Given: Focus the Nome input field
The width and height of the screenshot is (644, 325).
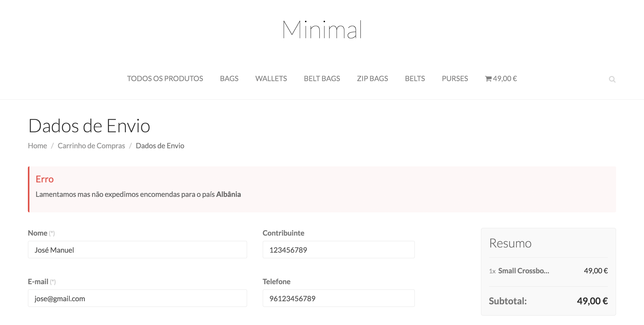Looking at the screenshot, I should pyautogui.click(x=137, y=250).
